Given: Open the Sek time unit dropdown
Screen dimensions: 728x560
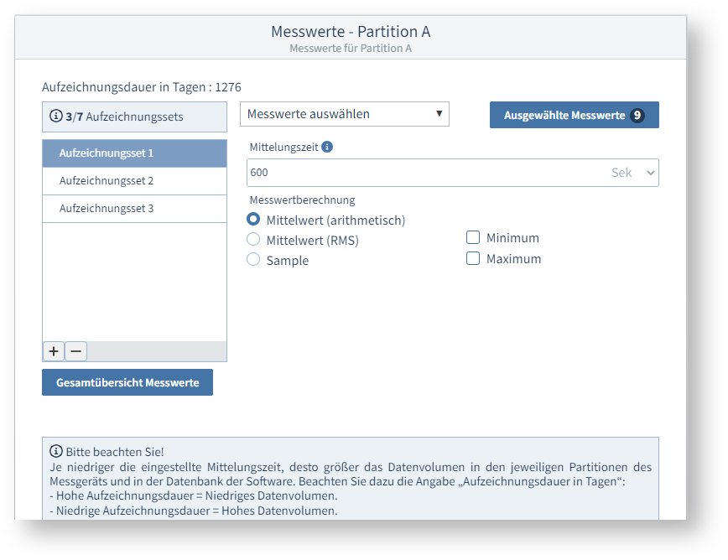Looking at the screenshot, I should point(632,173).
